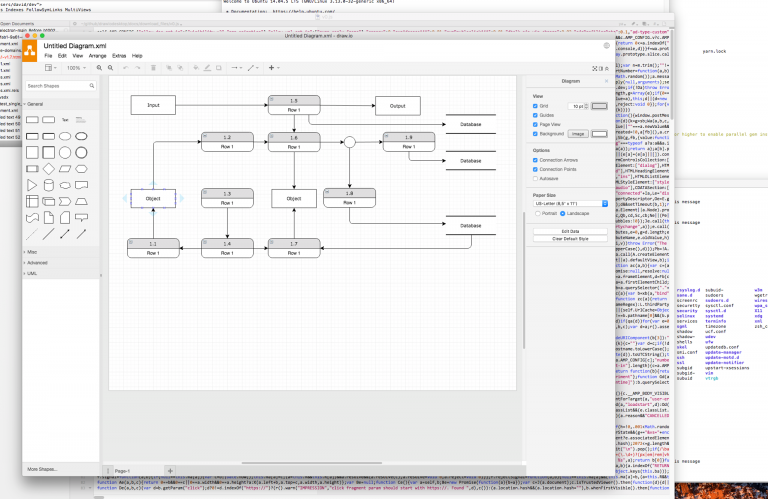
Task: Click the fill color bucket icon
Action: click(196, 68)
